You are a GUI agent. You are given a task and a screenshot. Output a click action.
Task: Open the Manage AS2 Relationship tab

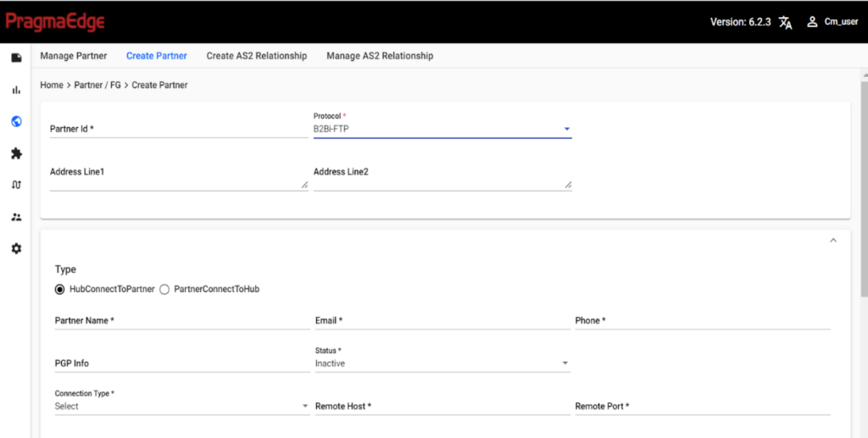pos(380,56)
